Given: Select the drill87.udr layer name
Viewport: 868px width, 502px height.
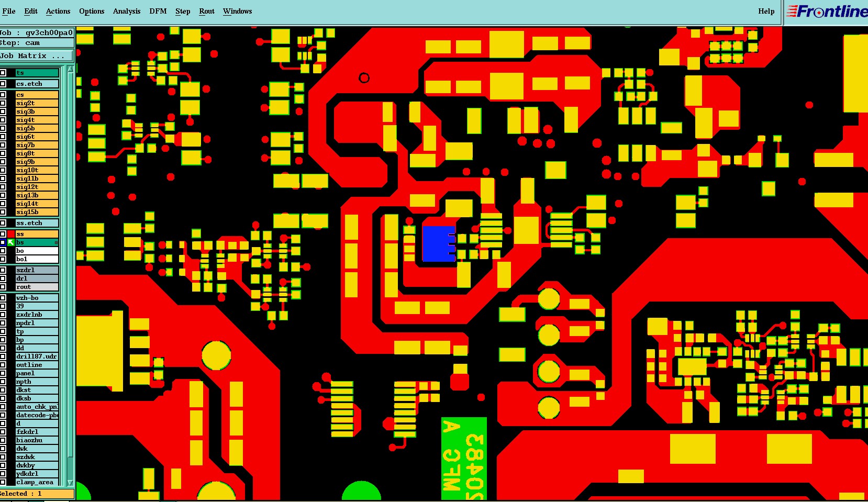Looking at the screenshot, I should point(37,356).
